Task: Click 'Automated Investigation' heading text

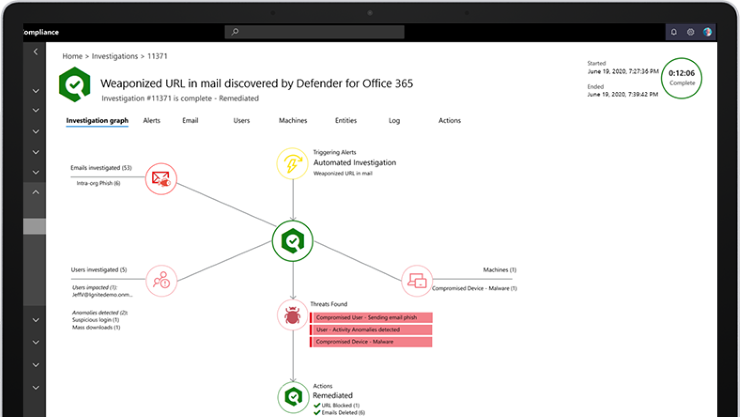Action: click(354, 163)
